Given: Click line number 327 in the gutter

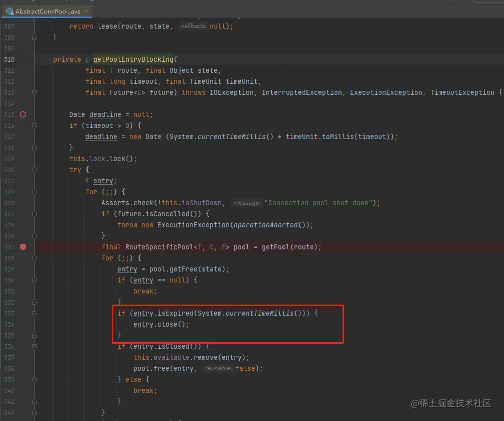Looking at the screenshot, I should tap(10, 247).
